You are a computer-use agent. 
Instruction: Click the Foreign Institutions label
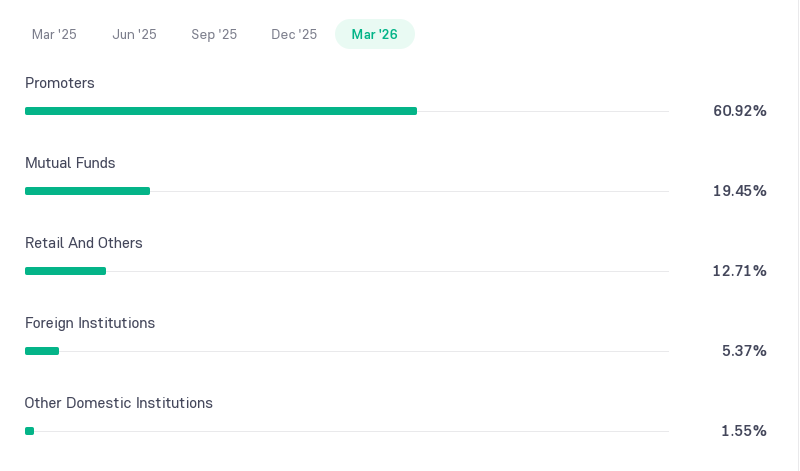(x=90, y=323)
